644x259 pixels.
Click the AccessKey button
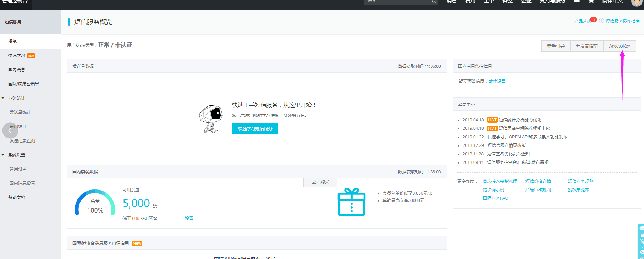click(x=620, y=46)
